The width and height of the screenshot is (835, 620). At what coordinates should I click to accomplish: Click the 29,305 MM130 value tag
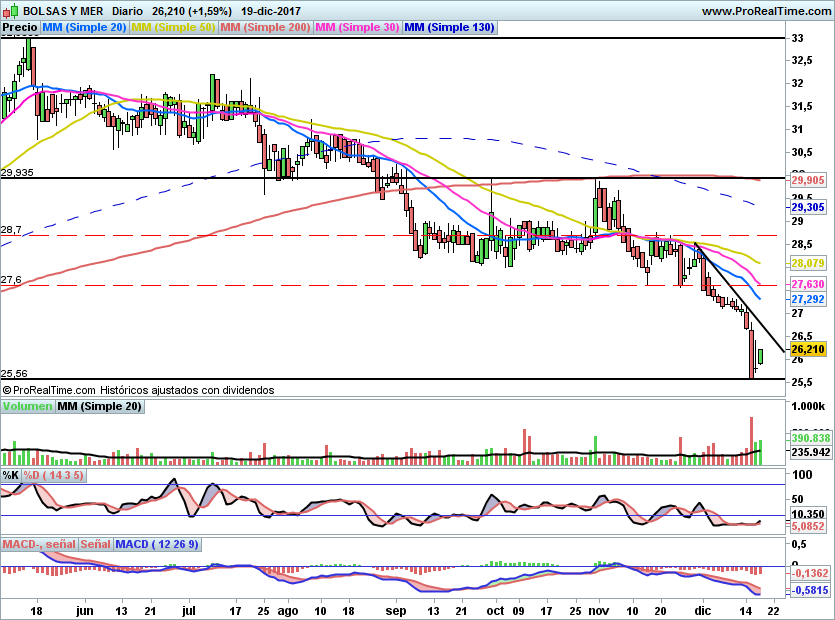(808, 208)
